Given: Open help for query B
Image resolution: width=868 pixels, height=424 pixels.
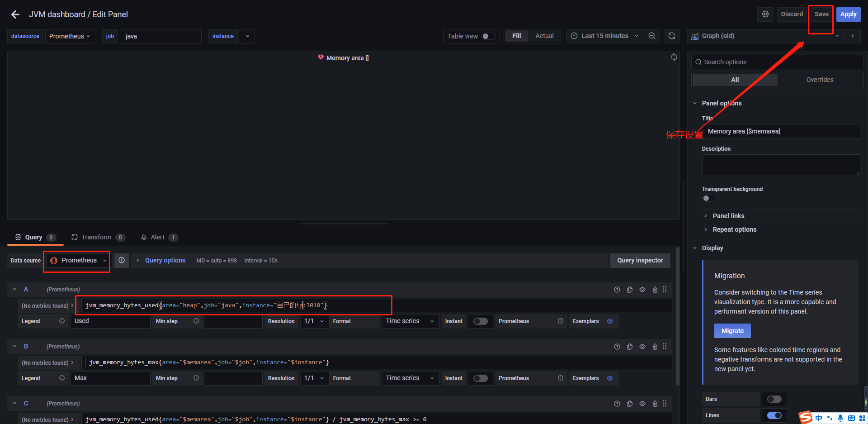Looking at the screenshot, I should tap(617, 347).
